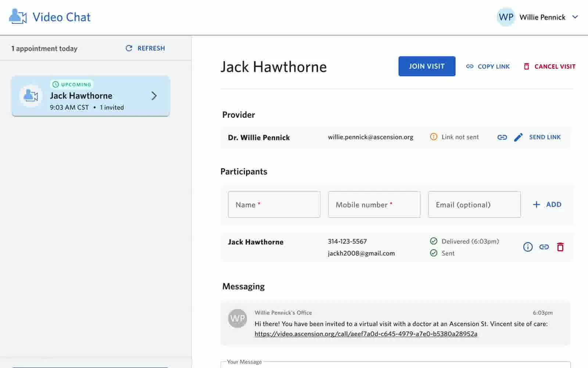
Task: Copy Jack Hawthorne's participant link icon
Action: coord(544,247)
